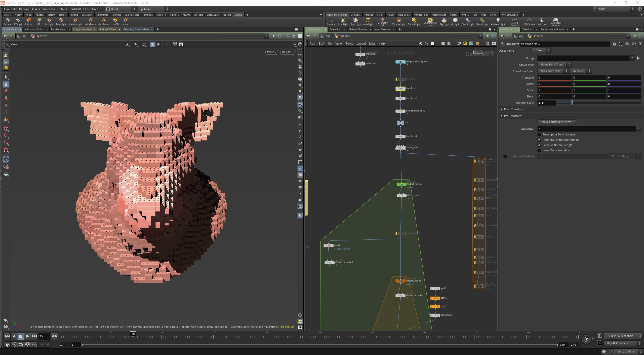Click the Uniform Scale value field
This screenshot has width=644, height=355.
point(546,103)
